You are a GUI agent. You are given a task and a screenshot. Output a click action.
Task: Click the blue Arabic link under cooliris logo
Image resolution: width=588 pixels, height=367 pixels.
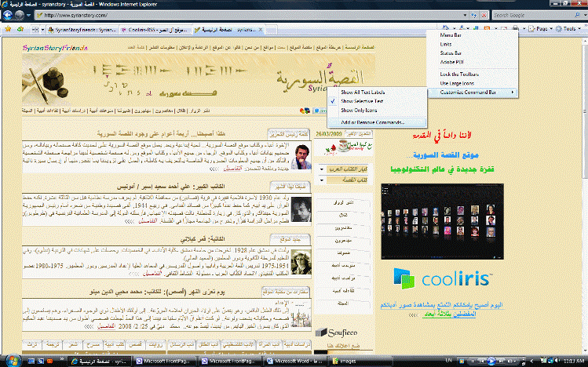pos(442,309)
